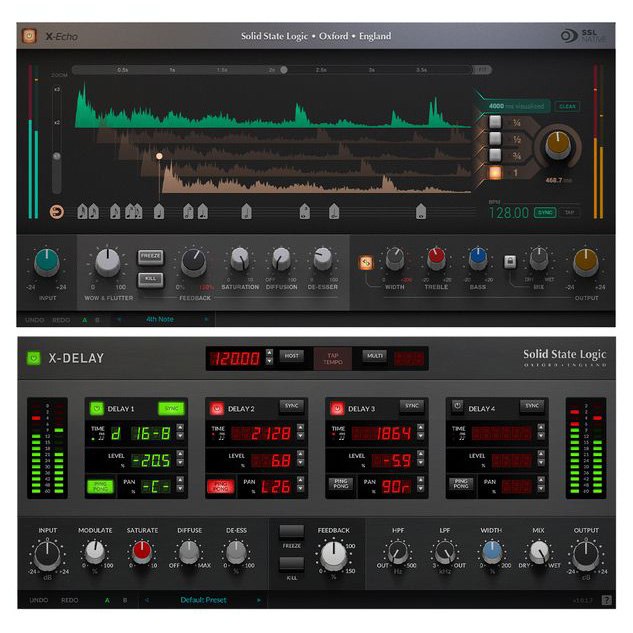Decrease Delay 2 pan with down arrow
Viewport: 633px width, 633px height.
click(300, 489)
